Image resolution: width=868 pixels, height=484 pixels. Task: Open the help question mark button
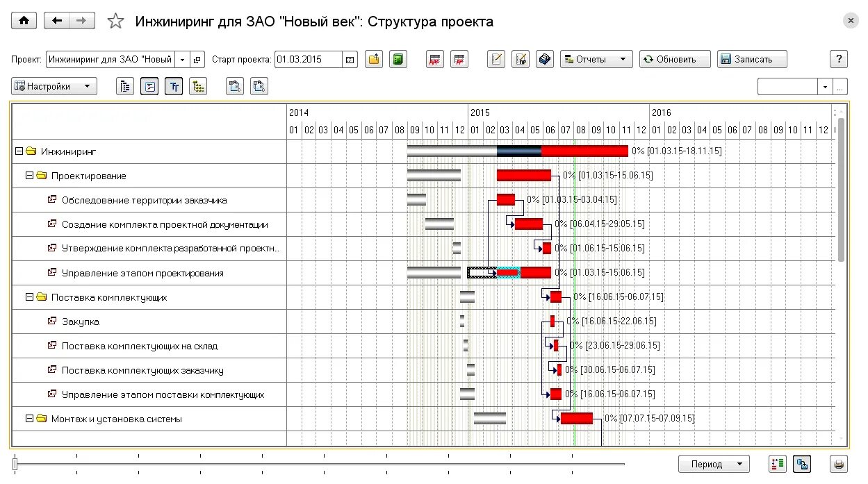tap(839, 60)
